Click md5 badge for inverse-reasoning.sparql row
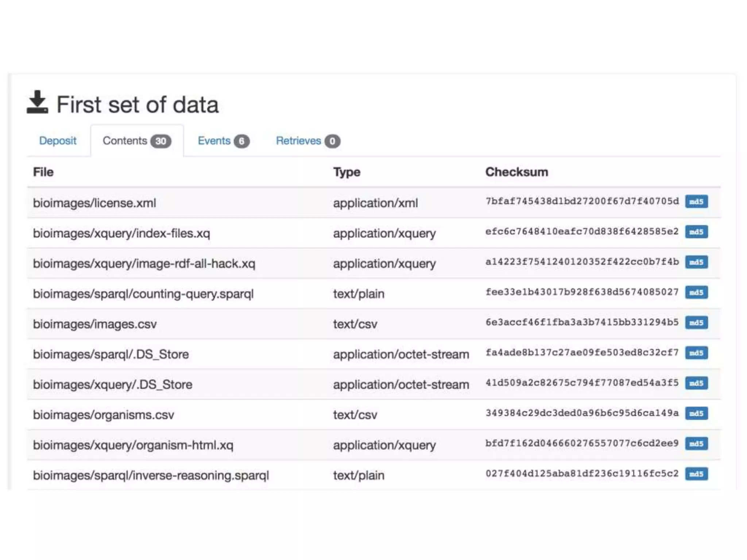Viewport: 747px width, 560px height. [x=696, y=474]
